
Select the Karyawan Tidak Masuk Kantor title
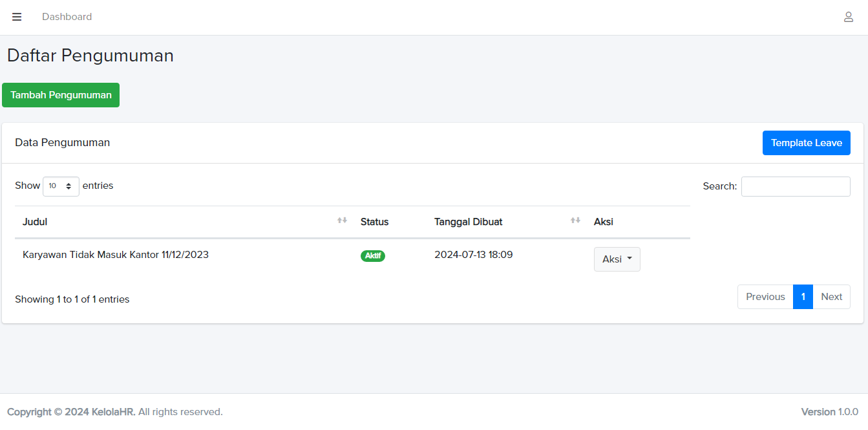116,255
